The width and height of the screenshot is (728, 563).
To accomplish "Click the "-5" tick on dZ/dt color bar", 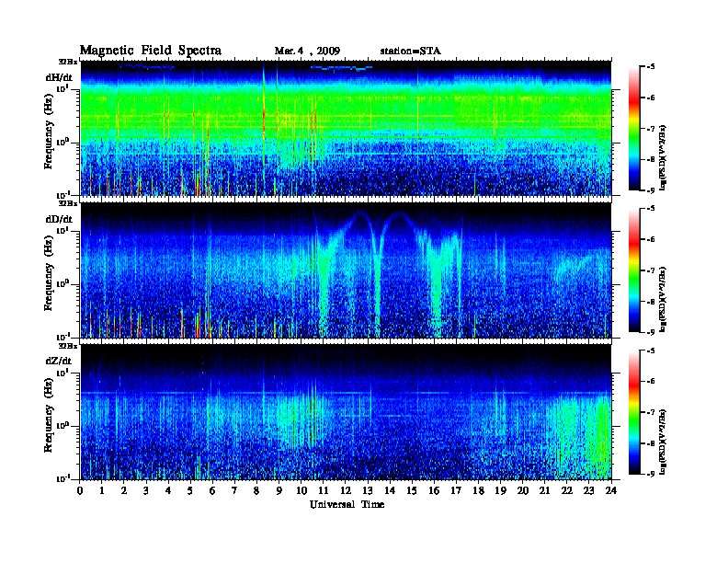I will 651,350.
